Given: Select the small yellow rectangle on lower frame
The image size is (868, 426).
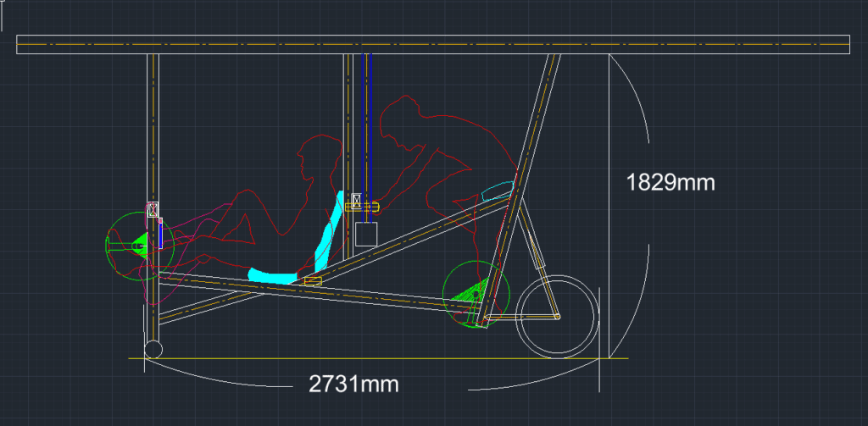Looking at the screenshot, I should [x=313, y=280].
